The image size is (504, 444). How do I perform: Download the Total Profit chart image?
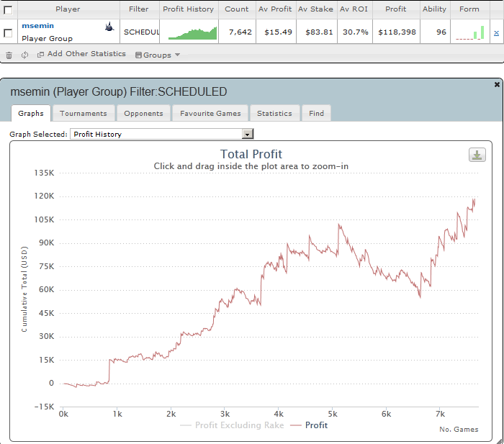pos(477,155)
